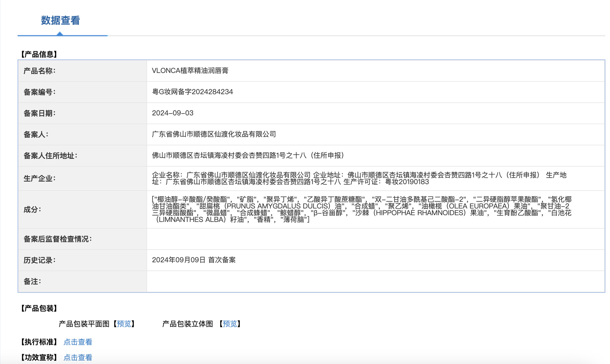The height and width of the screenshot is (364, 610).
Task: Click the 备案人住所地址 address value
Action: click(248, 156)
